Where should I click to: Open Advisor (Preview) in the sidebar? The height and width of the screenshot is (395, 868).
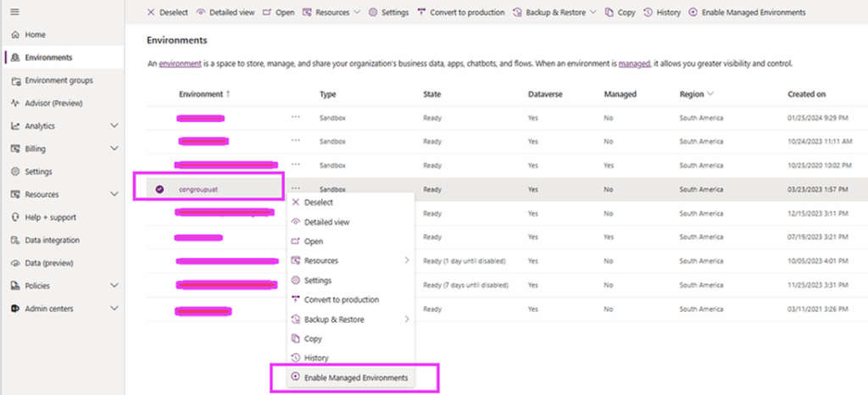pos(53,103)
